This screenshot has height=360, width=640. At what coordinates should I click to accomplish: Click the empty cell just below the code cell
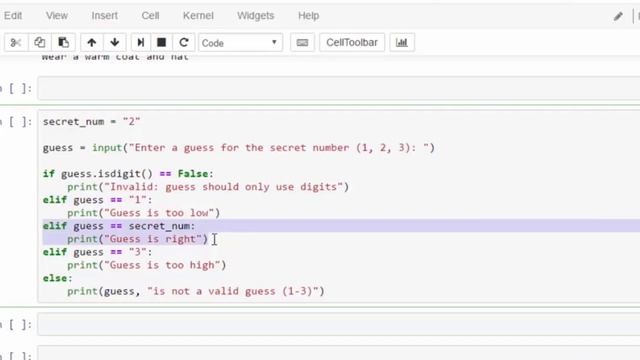339,324
